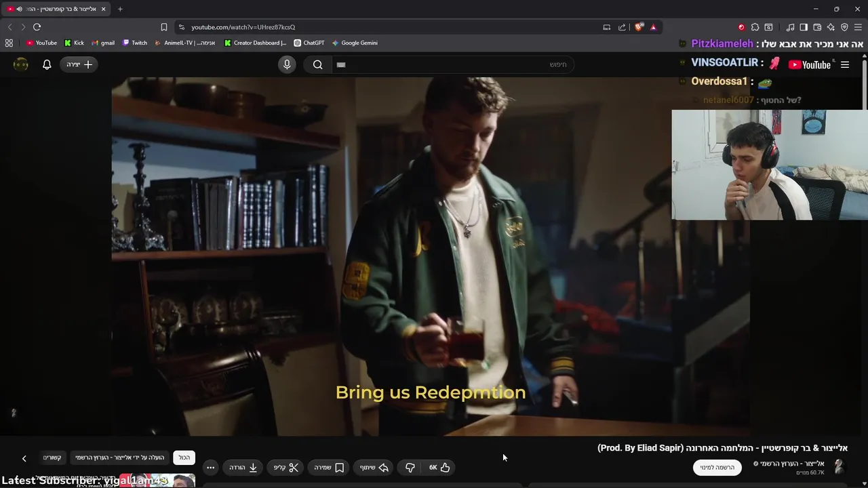Open the Brave VPN shield icon
The height and width of the screenshot is (488, 868).
(844, 27)
